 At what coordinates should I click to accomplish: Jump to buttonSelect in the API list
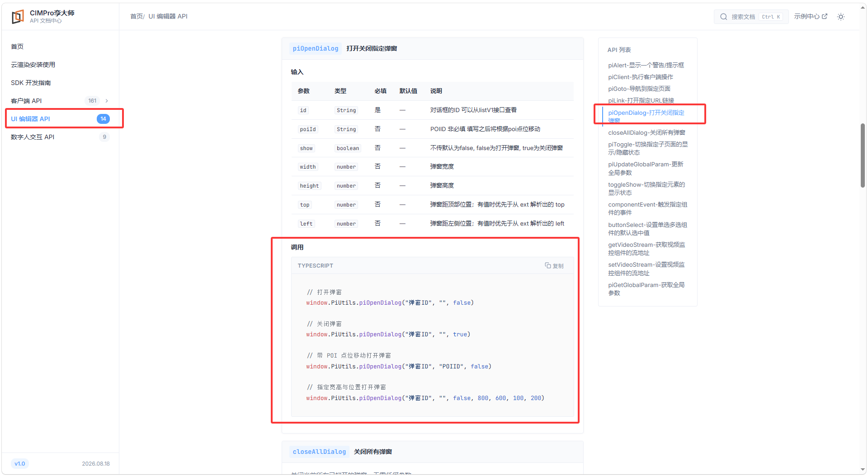coord(647,229)
